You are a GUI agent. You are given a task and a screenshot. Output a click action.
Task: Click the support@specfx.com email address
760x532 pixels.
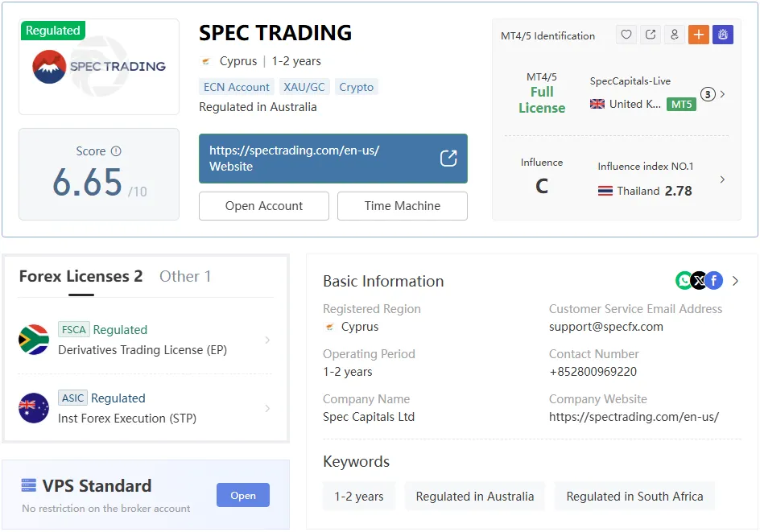606,327
